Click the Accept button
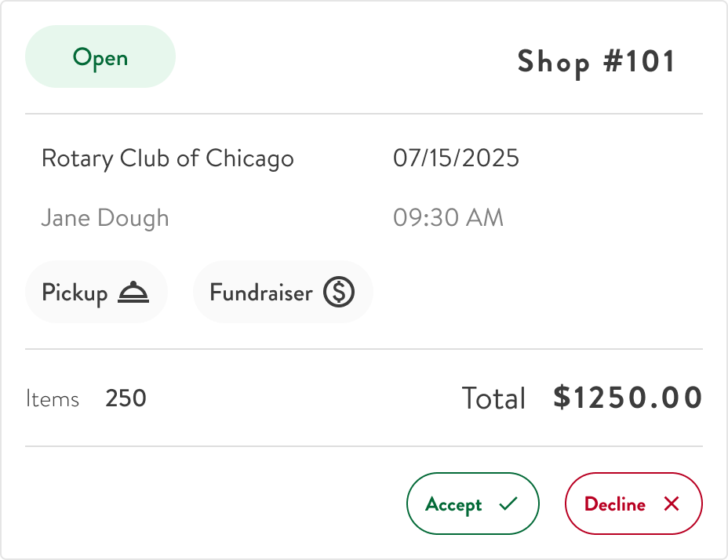This screenshot has height=560, width=728. pos(472,504)
